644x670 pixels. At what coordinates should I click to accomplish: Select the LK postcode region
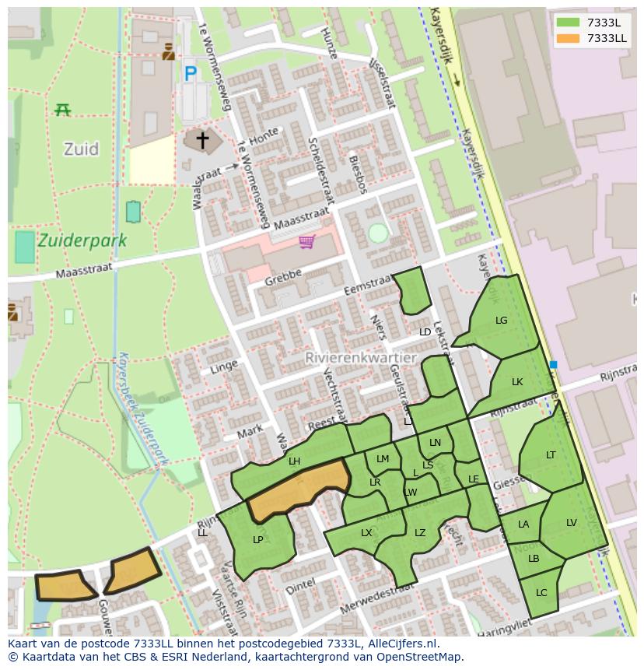[x=517, y=381]
